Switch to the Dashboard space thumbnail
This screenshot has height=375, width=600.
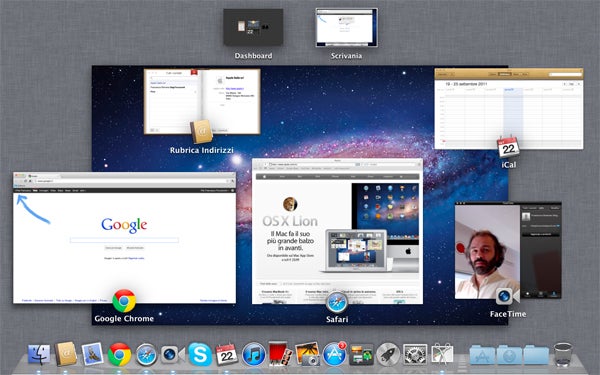pyautogui.click(x=253, y=27)
